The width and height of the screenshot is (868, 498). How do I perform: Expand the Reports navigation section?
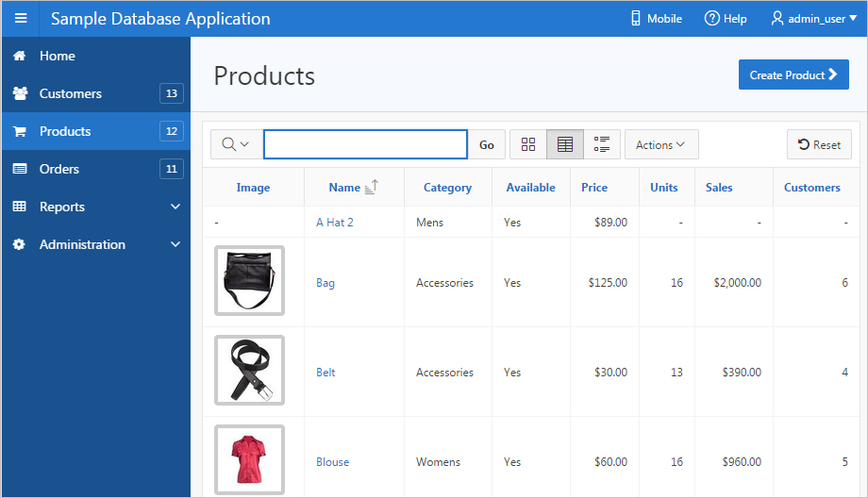pyautogui.click(x=175, y=207)
